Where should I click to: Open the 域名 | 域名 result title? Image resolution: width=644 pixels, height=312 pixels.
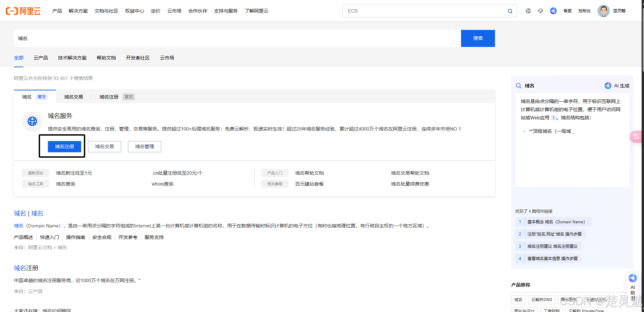(x=29, y=213)
